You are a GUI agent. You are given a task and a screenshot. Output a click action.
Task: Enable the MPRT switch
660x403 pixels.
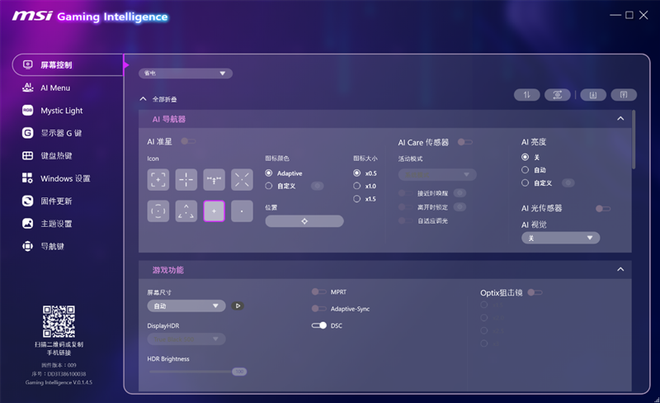319,292
